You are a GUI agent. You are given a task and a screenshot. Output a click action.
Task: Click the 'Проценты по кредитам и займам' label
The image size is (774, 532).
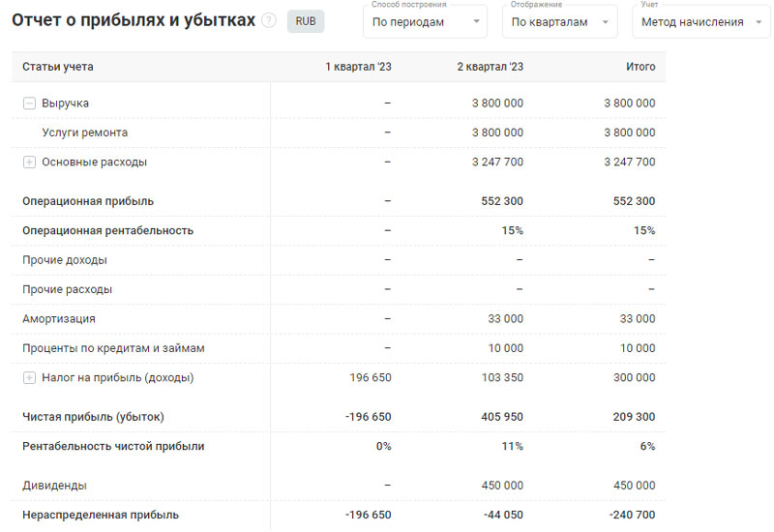[x=113, y=348]
